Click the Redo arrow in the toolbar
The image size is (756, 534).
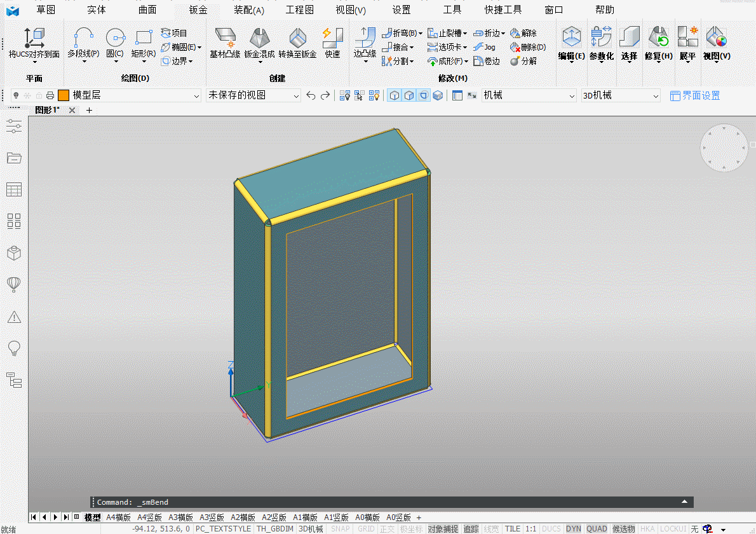325,95
